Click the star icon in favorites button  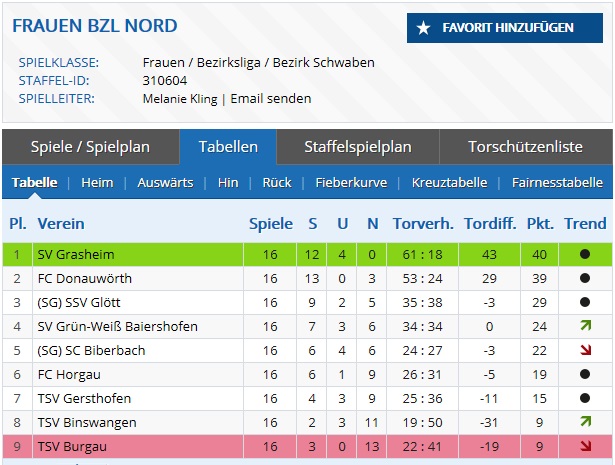coord(424,28)
